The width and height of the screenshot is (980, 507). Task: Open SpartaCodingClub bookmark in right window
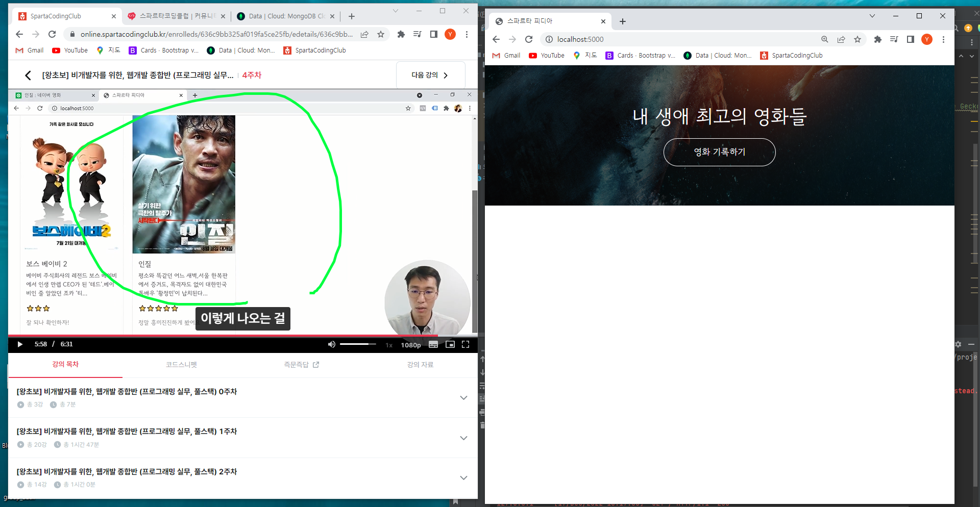pos(791,55)
